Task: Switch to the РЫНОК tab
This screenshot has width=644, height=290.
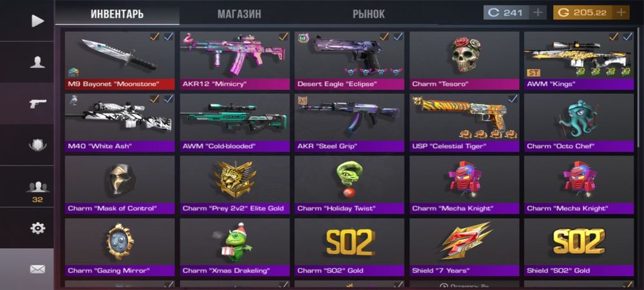Action: point(368,14)
